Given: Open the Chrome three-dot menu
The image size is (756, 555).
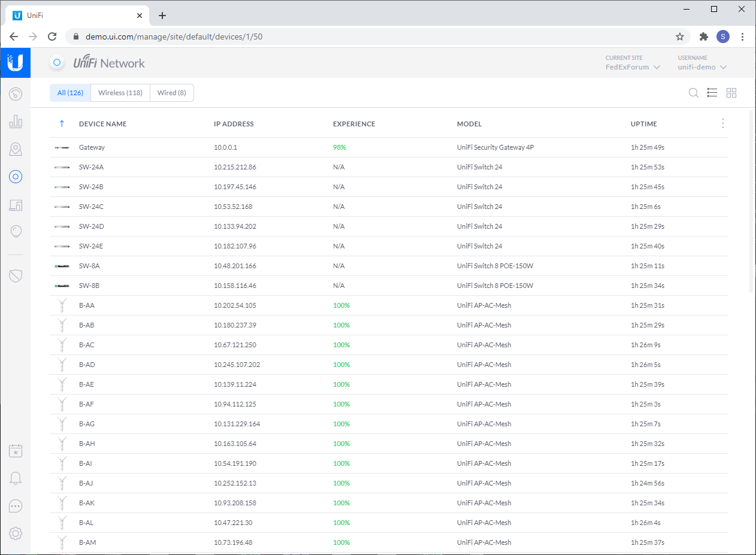Looking at the screenshot, I should tap(743, 37).
